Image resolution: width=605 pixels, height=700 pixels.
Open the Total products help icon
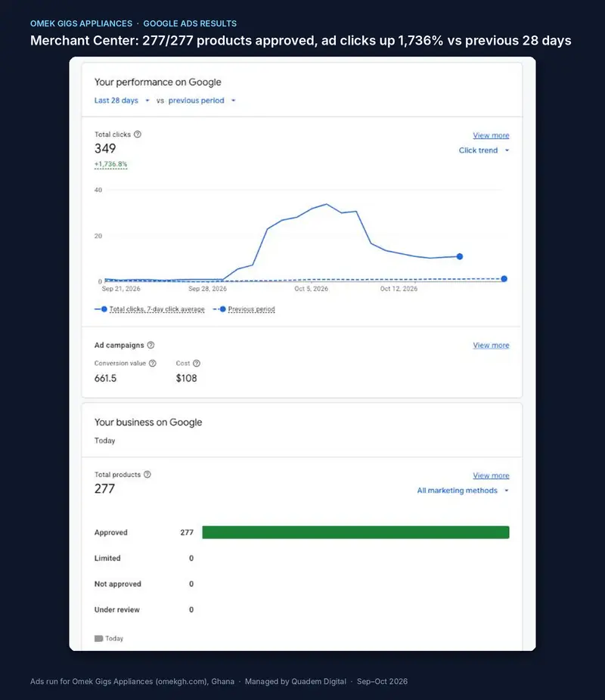(147, 475)
